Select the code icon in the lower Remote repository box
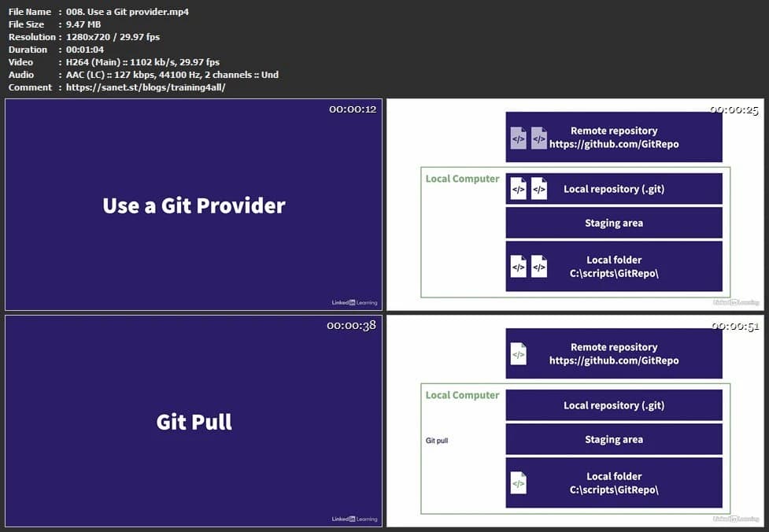Screen dimensions: 769x532 (x=517, y=353)
